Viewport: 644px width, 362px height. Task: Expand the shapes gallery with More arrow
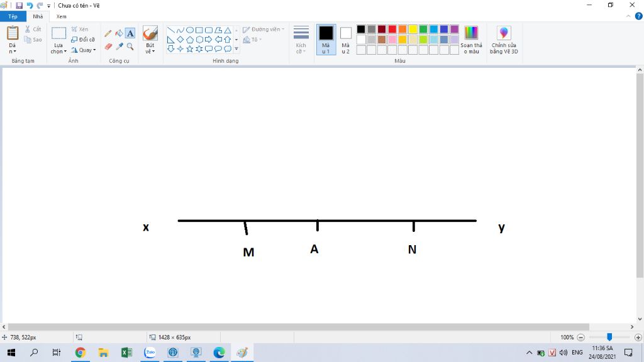[x=236, y=49]
